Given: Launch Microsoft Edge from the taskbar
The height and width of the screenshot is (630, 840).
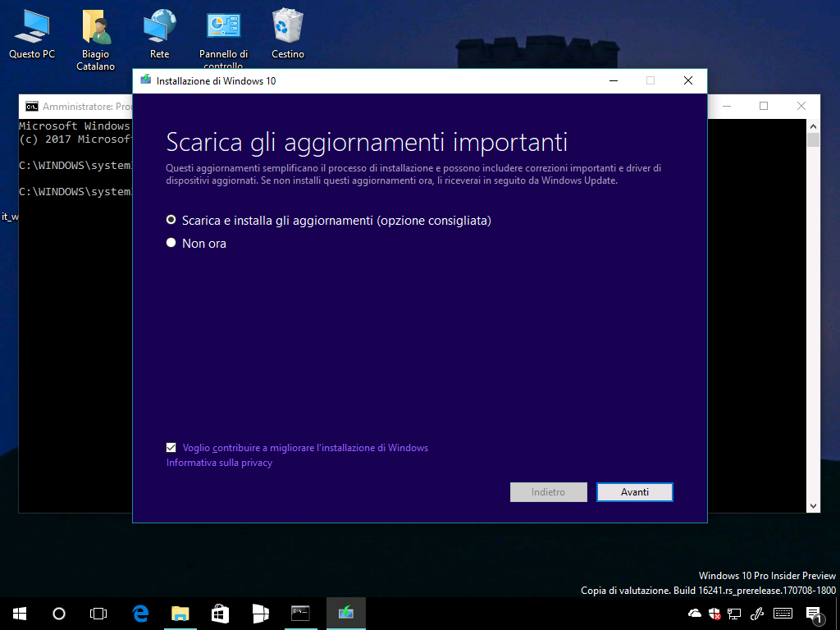Looking at the screenshot, I should 140,614.
